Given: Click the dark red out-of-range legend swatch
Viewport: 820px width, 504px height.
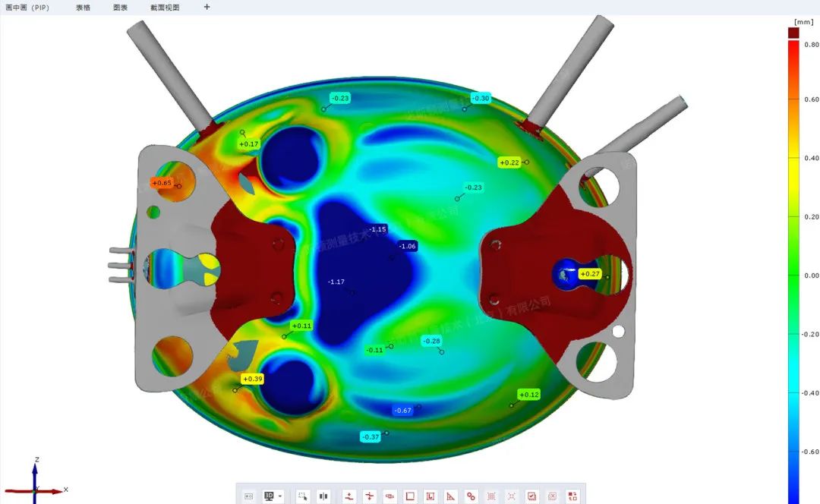Looking at the screenshot, I should (793, 33).
